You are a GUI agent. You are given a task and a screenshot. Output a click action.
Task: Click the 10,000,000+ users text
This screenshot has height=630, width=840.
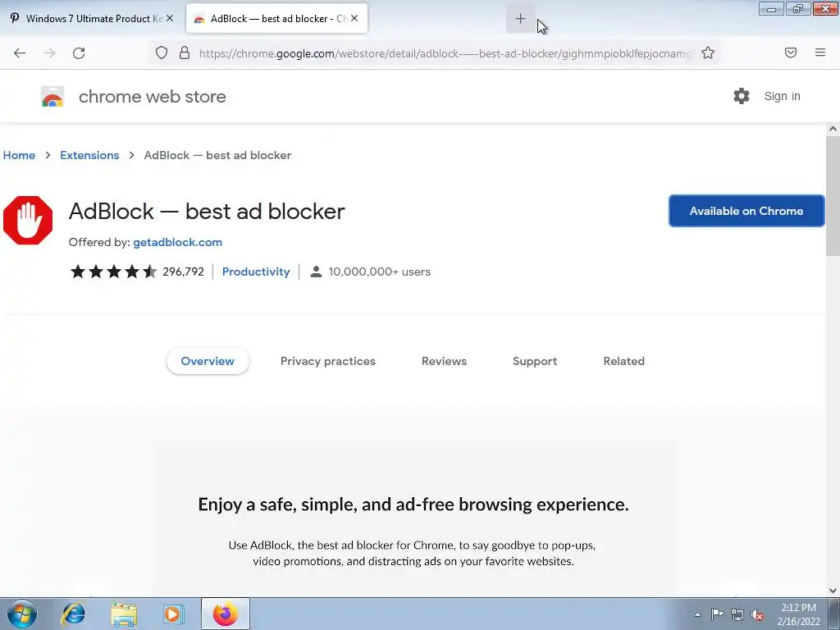pyautogui.click(x=379, y=272)
